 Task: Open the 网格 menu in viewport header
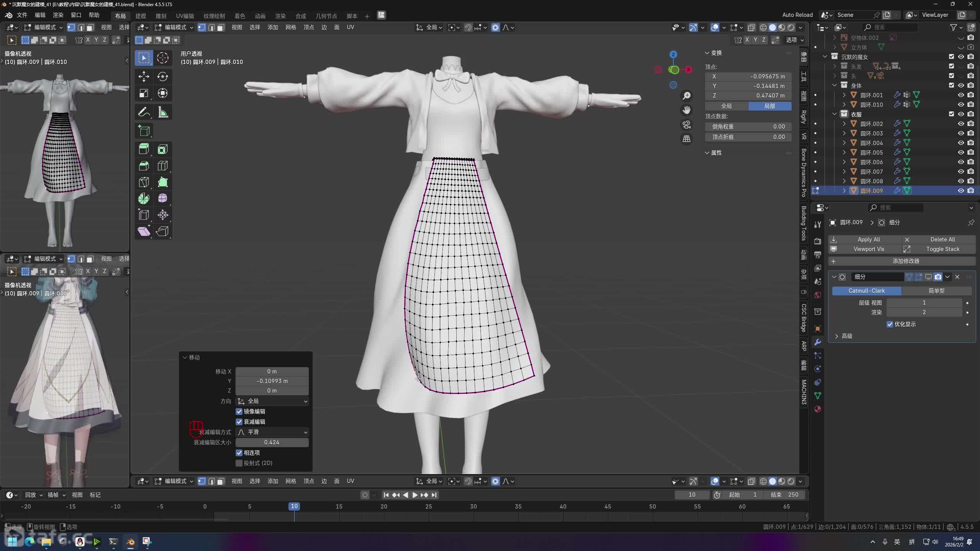(x=291, y=27)
